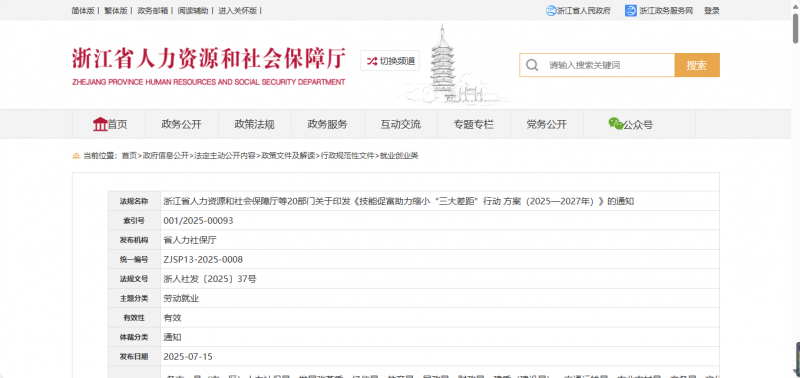The image size is (800, 378).
Task: Click 行政规范性文件 in the breadcrumb
Action: click(347, 156)
